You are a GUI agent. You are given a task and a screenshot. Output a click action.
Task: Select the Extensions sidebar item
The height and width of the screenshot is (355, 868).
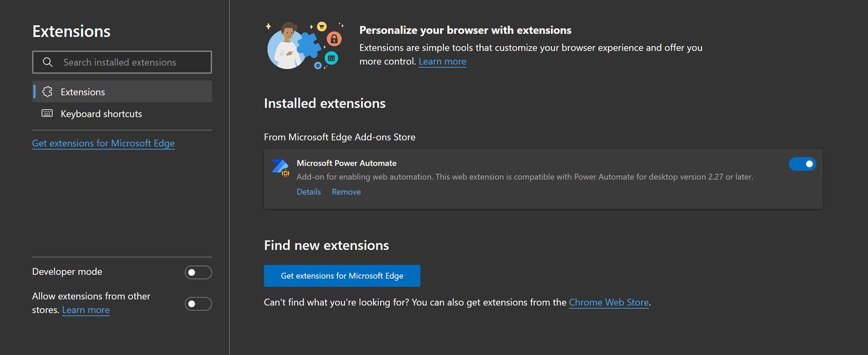coord(122,92)
